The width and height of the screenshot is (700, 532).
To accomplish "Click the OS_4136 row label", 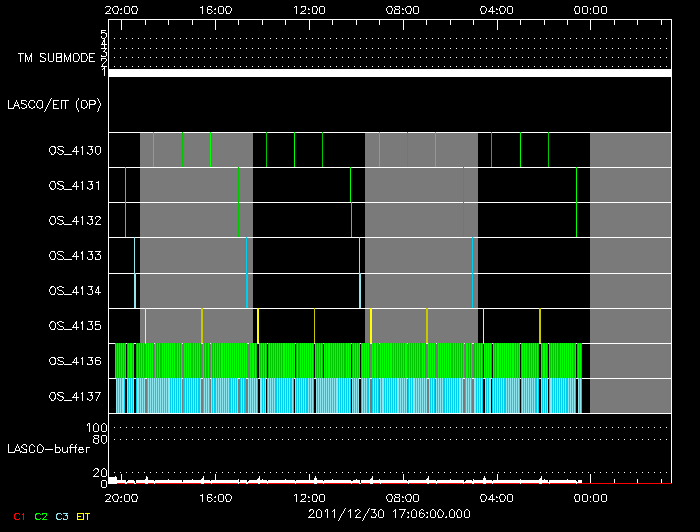I will [x=74, y=361].
